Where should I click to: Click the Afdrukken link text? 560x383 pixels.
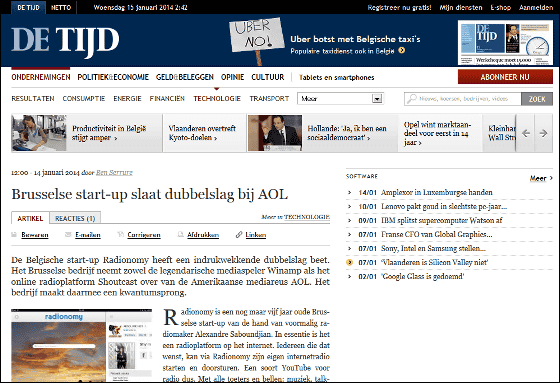pyautogui.click(x=203, y=235)
